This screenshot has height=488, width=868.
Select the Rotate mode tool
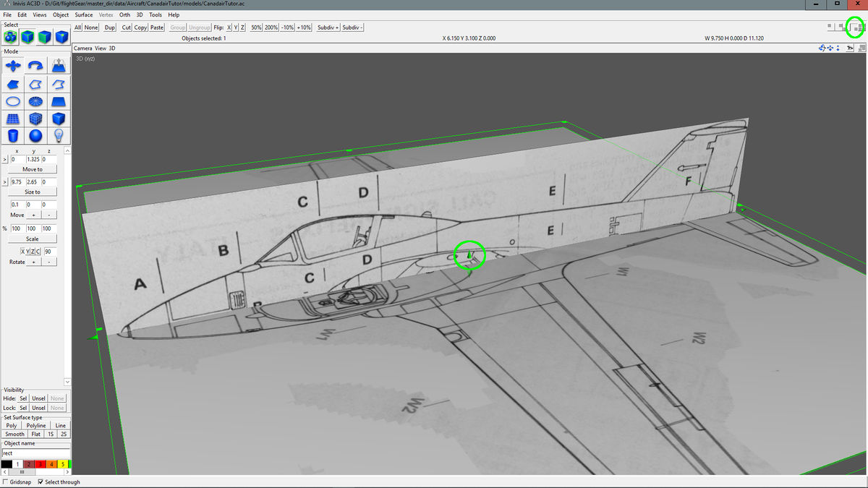coord(36,66)
